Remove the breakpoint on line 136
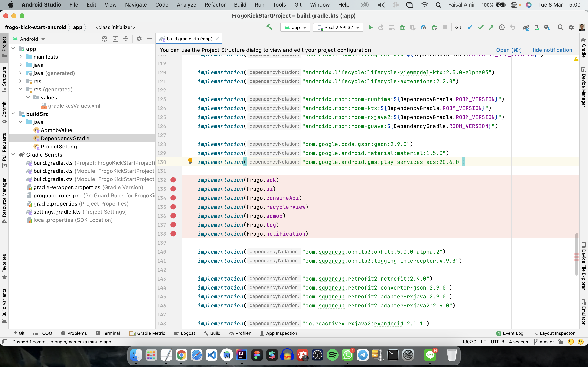588x367 pixels. point(173,216)
